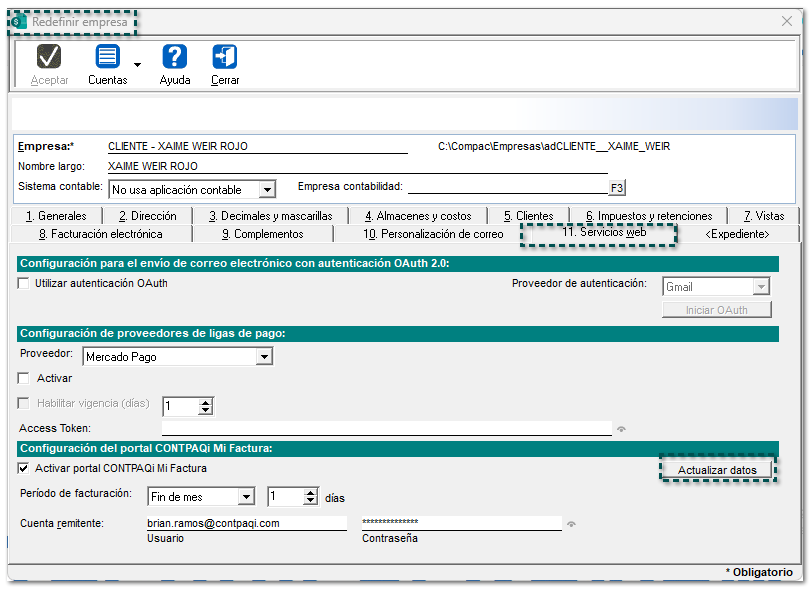Click the Aceptar checkmark icon
This screenshot has height=590, width=812.
coord(49,57)
